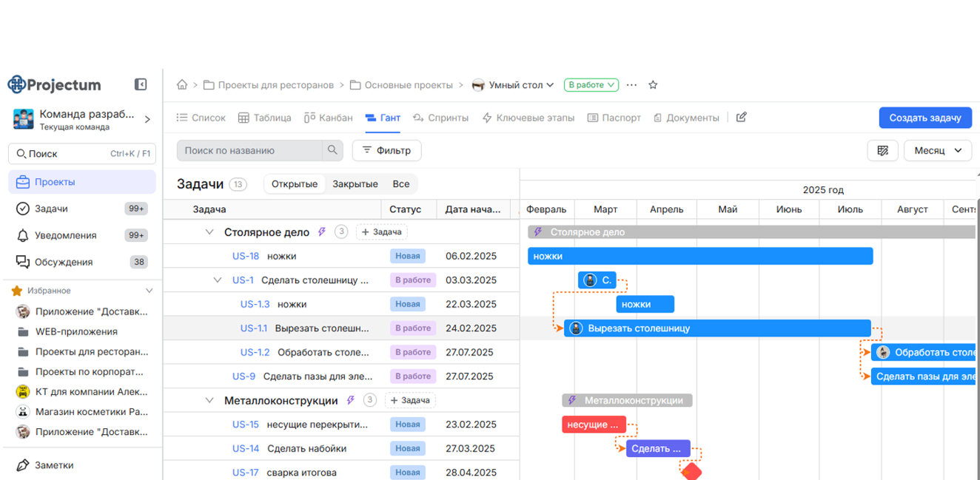
Task: Go to home breadcrumb icon
Action: (182, 85)
